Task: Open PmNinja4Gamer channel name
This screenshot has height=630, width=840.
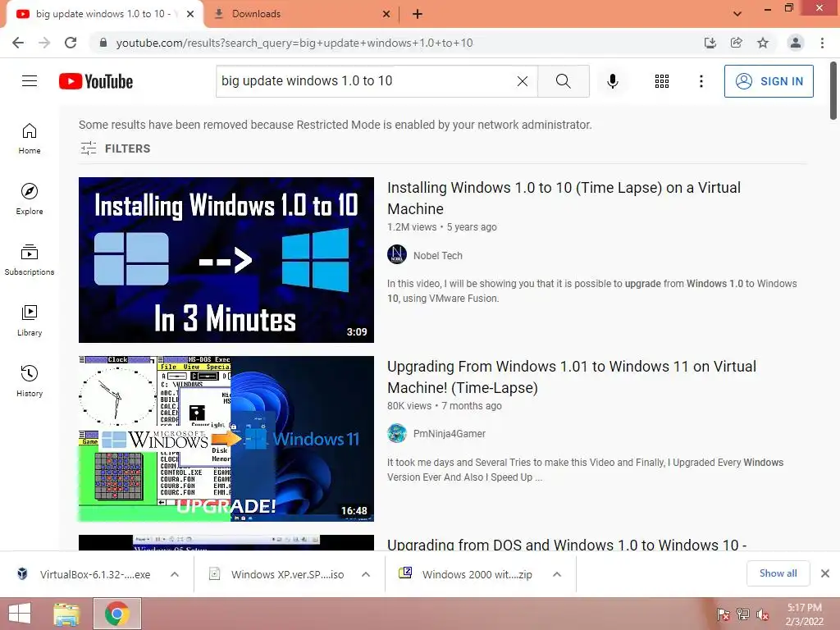Action: tap(449, 433)
